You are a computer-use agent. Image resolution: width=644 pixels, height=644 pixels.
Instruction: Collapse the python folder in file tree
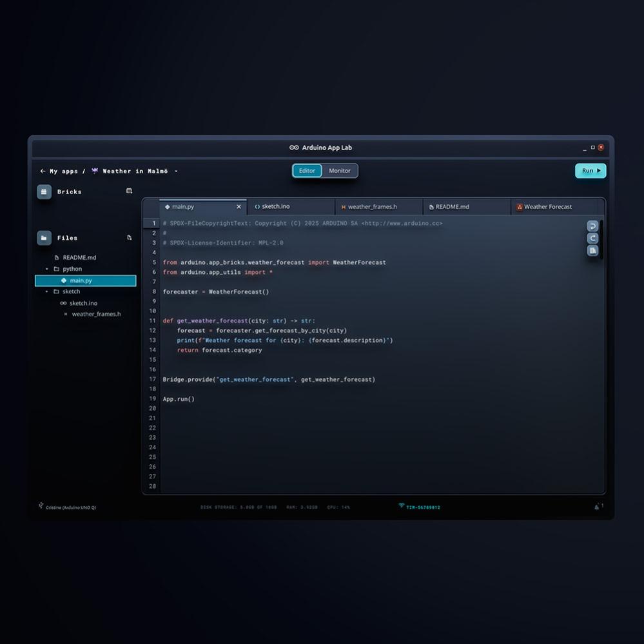(x=47, y=269)
